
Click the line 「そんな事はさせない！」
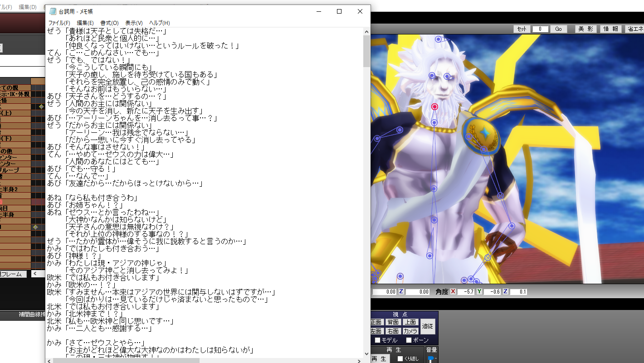pos(105,147)
